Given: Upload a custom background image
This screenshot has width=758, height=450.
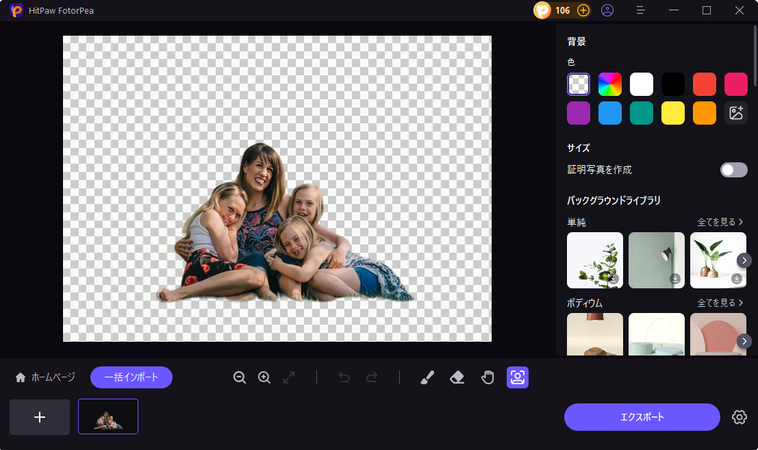Looking at the screenshot, I should coord(736,113).
